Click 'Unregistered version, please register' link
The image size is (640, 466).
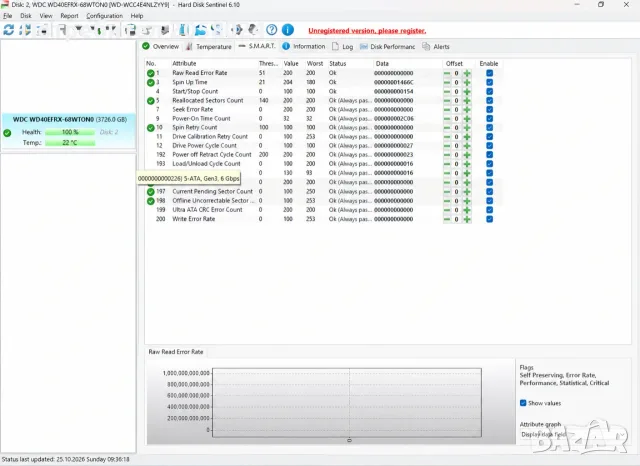click(x=367, y=31)
